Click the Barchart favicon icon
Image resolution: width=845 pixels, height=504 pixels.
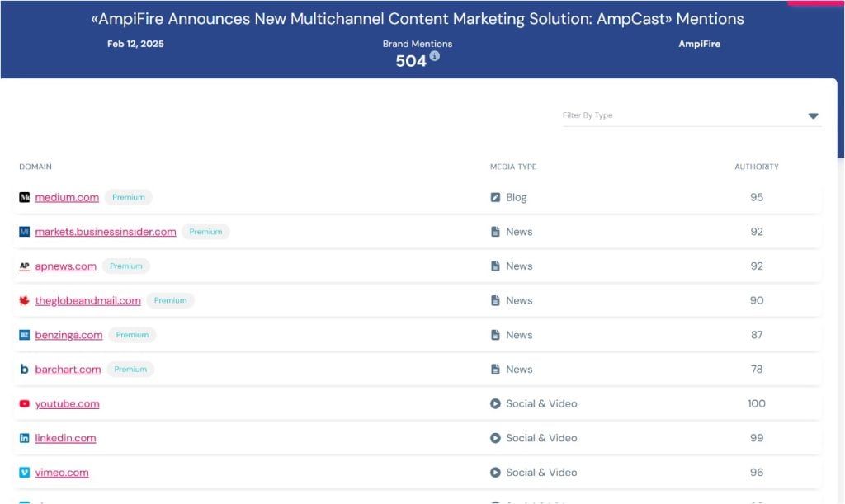24,370
